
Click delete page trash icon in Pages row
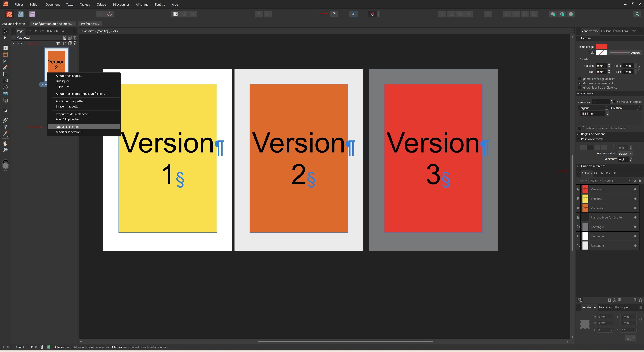coord(75,43)
